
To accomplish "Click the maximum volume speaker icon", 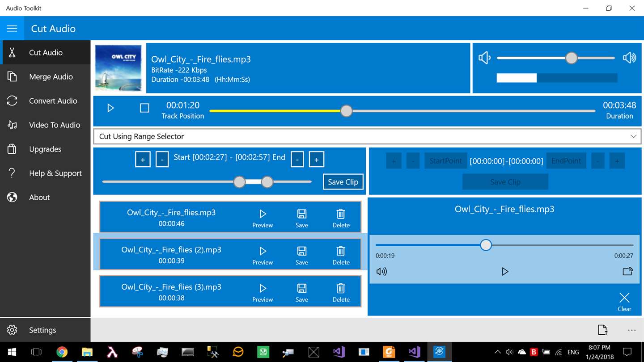I will 629,58.
